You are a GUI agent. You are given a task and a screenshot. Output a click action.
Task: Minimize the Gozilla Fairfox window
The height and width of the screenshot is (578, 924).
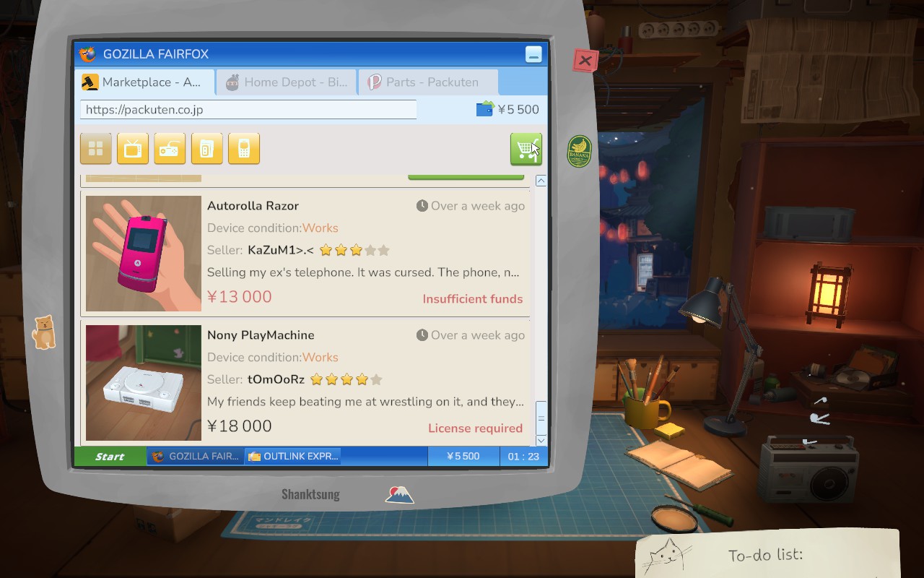(x=533, y=54)
